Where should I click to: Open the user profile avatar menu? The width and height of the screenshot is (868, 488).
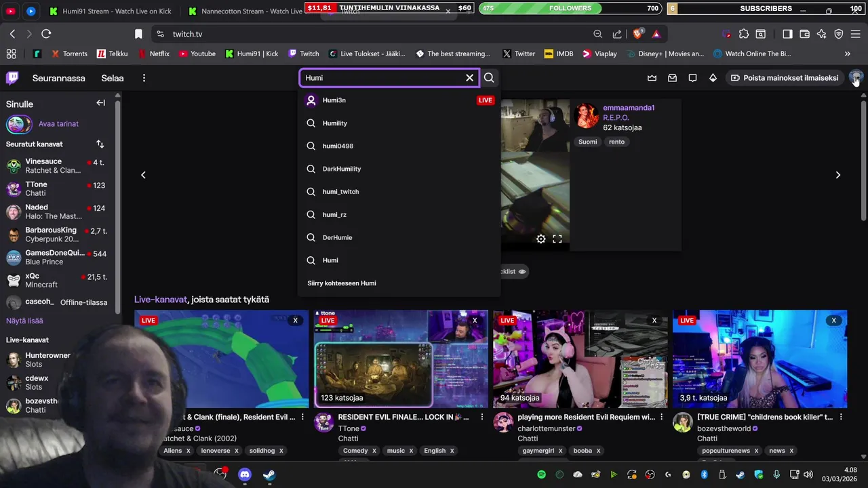856,77
